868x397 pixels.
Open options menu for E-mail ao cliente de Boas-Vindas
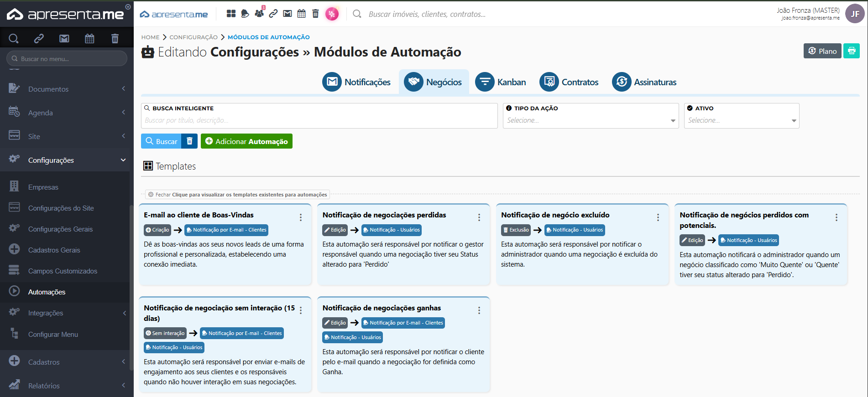(x=301, y=217)
